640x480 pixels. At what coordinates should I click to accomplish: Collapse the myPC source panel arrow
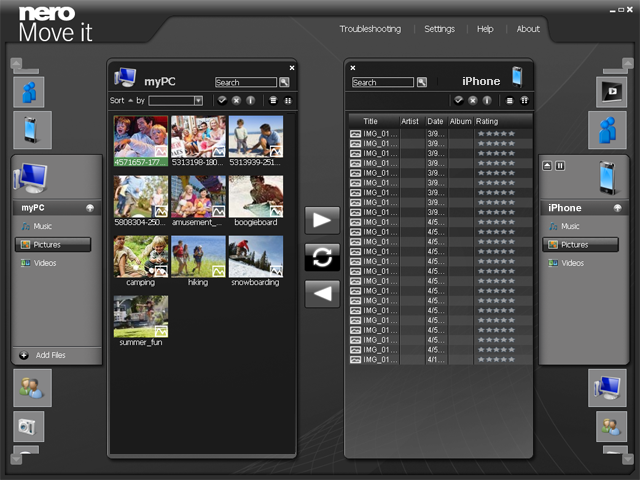[x=89, y=208]
